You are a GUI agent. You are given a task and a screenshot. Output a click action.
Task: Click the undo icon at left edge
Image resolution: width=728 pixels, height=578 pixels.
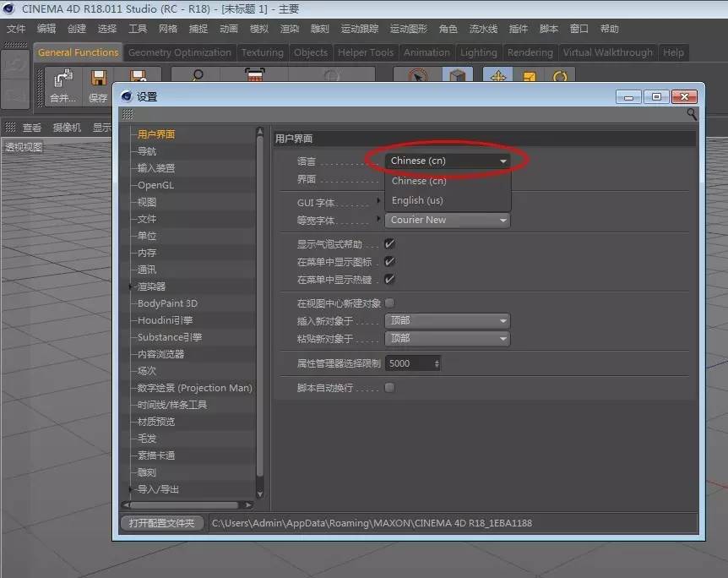15,64
